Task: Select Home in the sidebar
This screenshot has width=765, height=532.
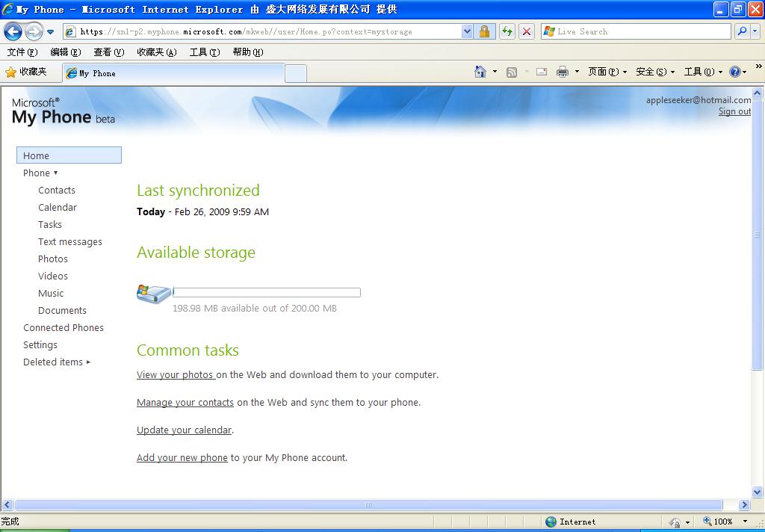Action: (69, 155)
